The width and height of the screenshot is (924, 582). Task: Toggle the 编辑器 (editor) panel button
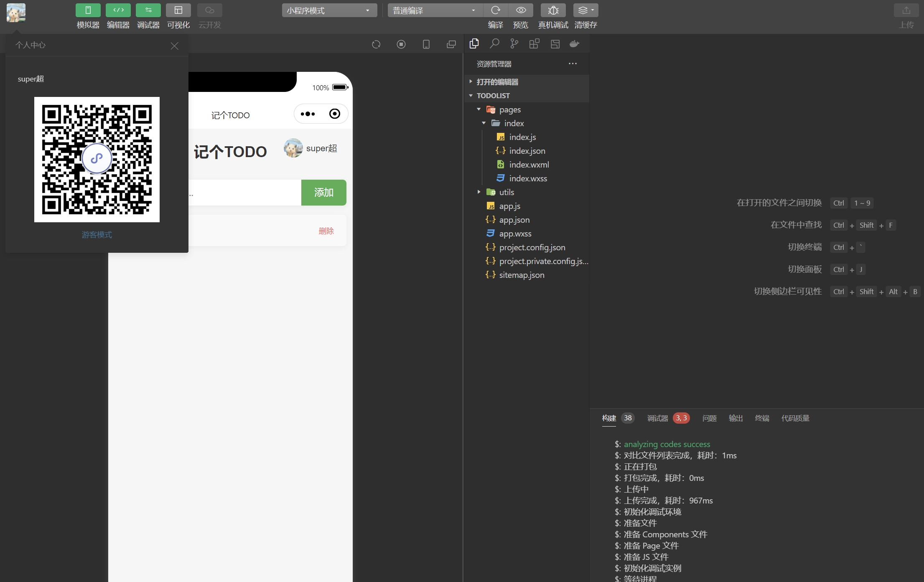[118, 10]
